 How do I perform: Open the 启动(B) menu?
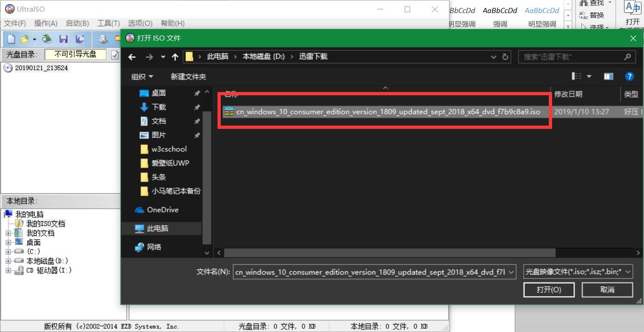click(x=77, y=23)
